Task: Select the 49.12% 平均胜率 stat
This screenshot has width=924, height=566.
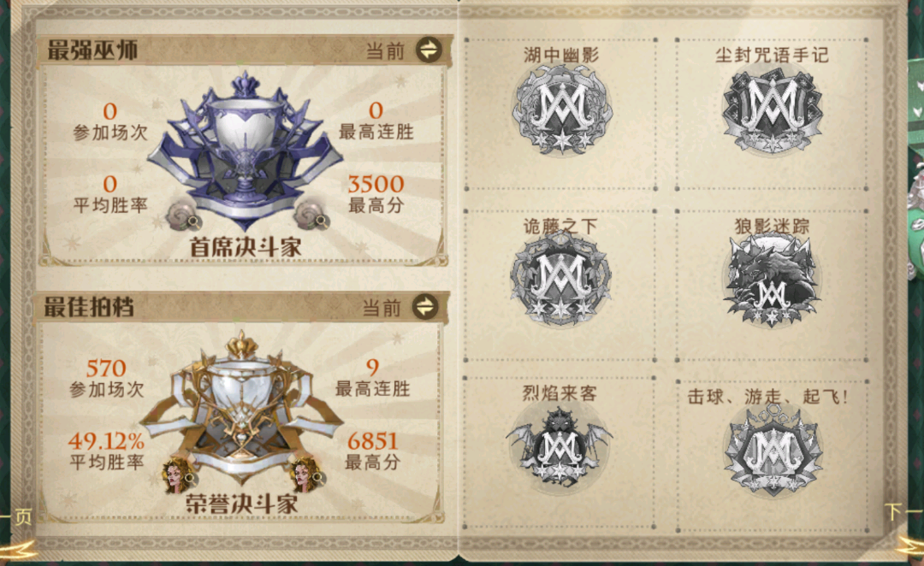Action: click(107, 451)
